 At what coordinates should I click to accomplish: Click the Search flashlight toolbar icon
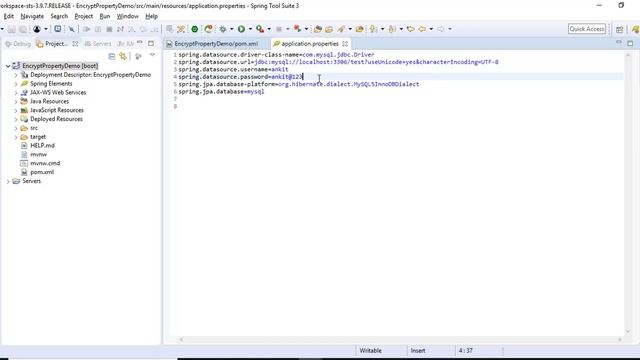tap(341, 29)
